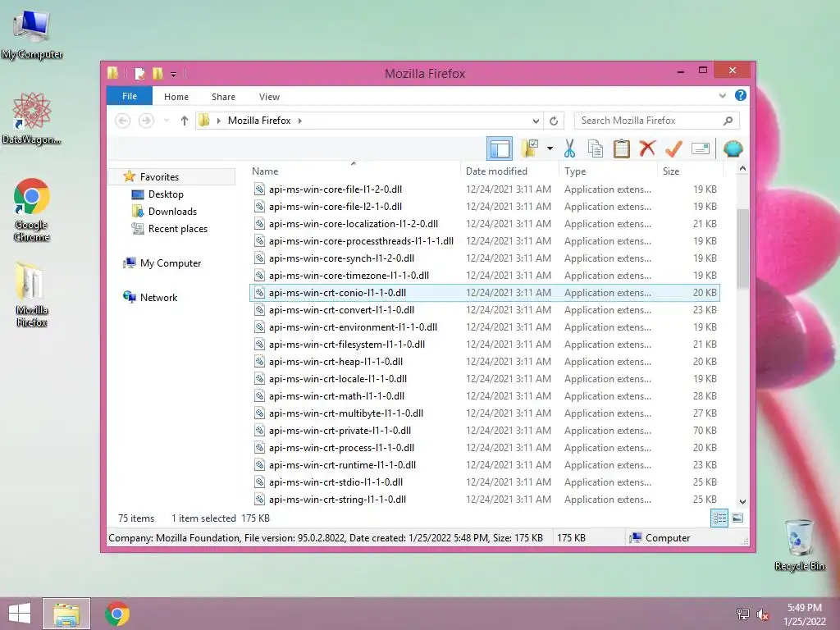Refresh the Mozilla Firefox folder
The height and width of the screenshot is (630, 840).
click(x=554, y=121)
